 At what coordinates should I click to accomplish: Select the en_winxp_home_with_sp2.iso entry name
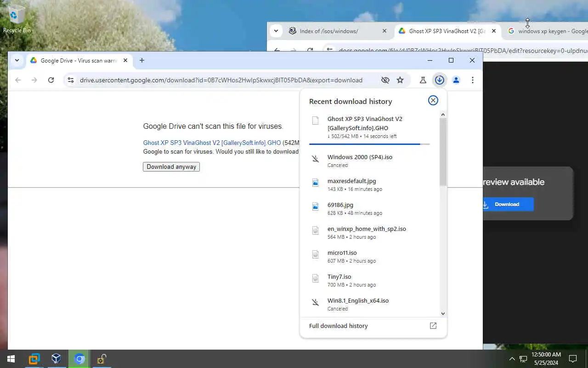[367, 229]
